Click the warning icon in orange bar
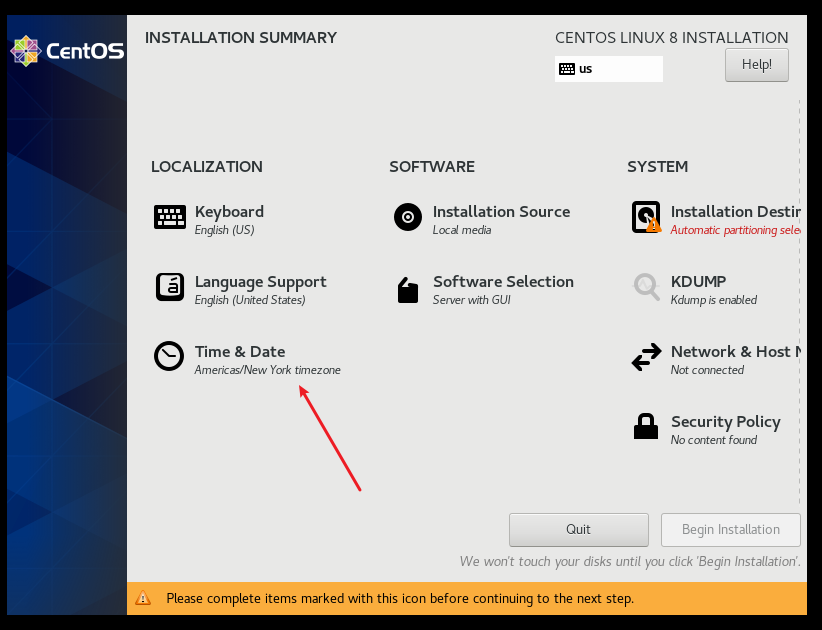822x630 pixels. point(143,598)
